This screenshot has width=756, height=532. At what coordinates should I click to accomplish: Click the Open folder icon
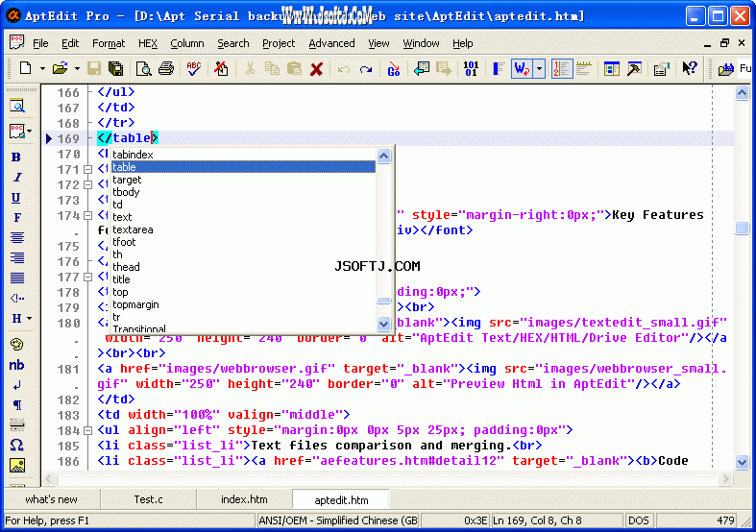point(60,68)
